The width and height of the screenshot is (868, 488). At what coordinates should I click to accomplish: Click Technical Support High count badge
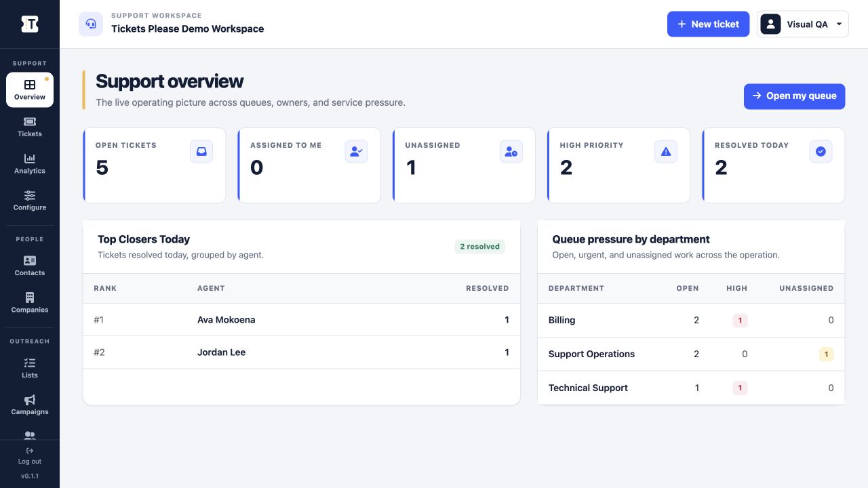(x=740, y=388)
